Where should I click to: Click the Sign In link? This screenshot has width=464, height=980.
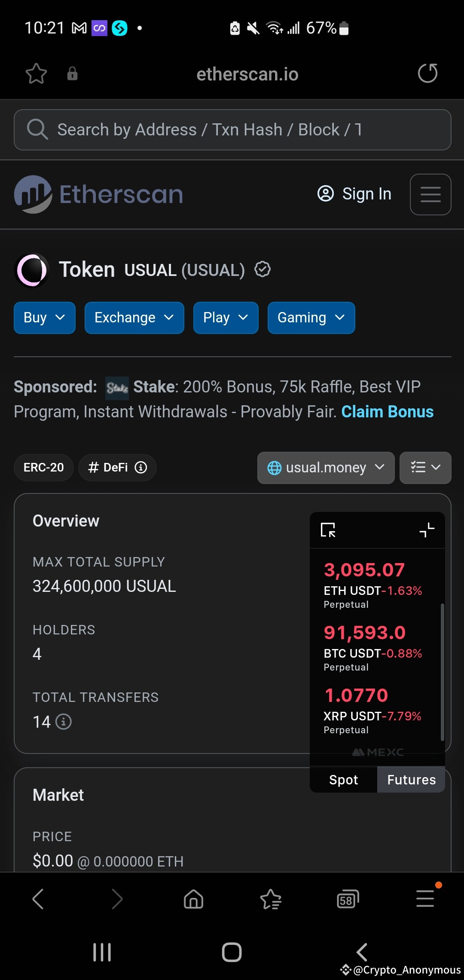pyautogui.click(x=355, y=194)
